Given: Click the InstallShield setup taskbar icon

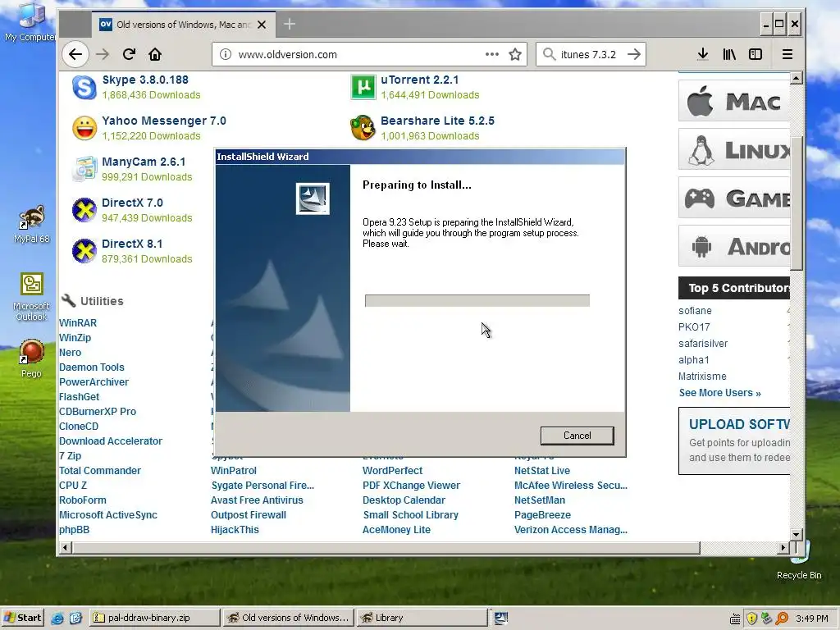Looking at the screenshot, I should coord(501,619).
